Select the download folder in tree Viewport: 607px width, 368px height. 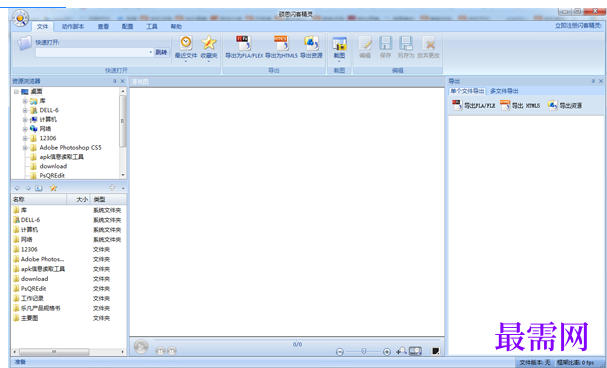53,166
